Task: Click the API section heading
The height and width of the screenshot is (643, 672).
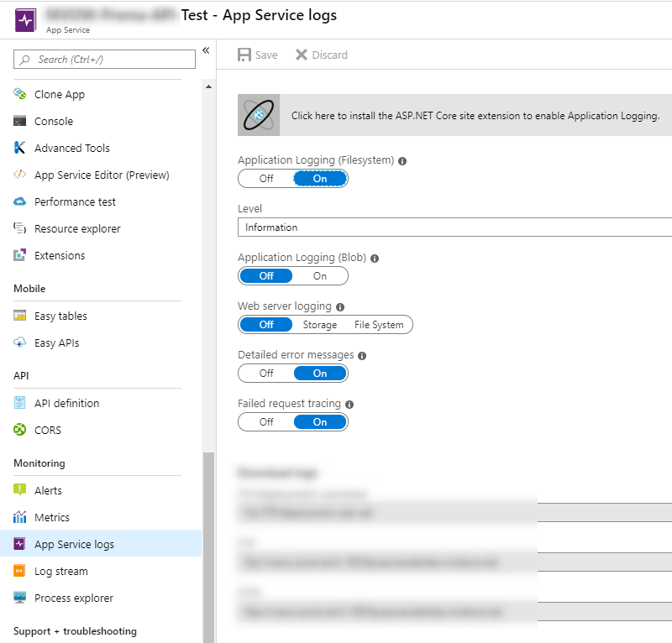Action: (21, 376)
